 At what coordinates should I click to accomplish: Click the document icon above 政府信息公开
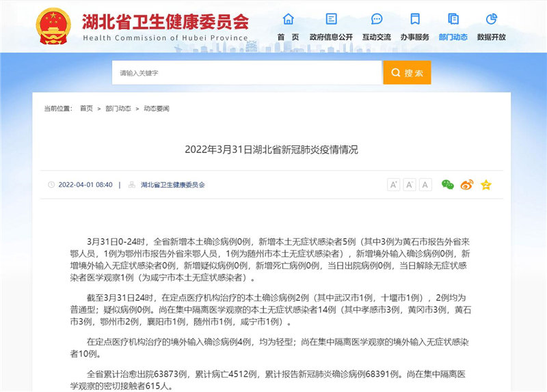(331, 19)
